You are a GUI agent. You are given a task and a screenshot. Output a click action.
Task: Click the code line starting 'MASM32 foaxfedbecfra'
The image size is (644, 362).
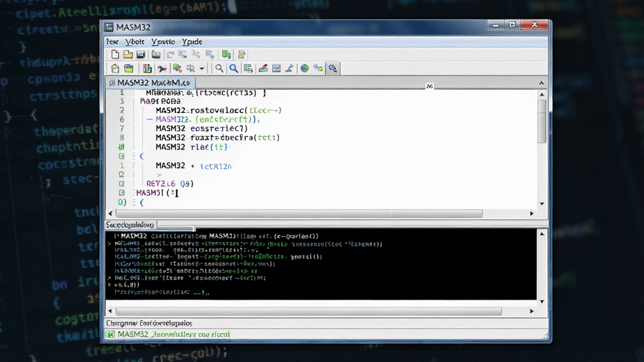[218, 138]
